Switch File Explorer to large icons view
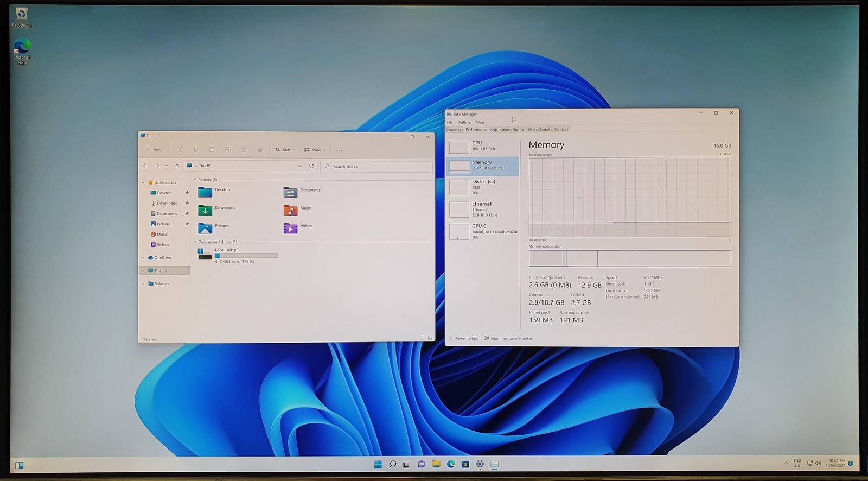Viewport: 868px width, 481px height. click(430, 338)
